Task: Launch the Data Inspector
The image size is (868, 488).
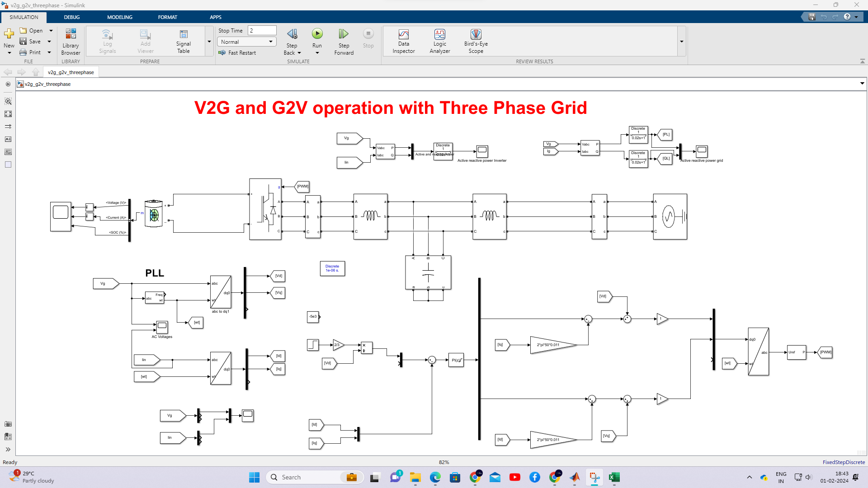Action: [403, 41]
